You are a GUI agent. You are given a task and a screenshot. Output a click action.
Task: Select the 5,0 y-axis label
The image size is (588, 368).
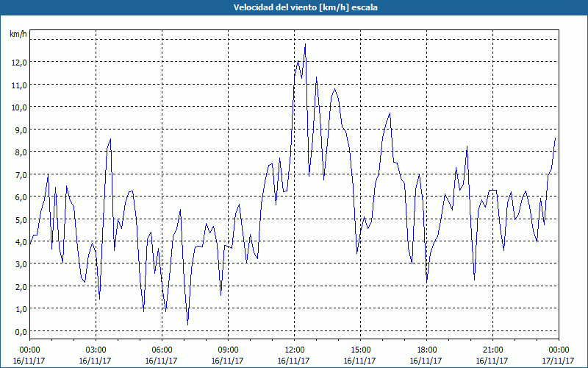(21, 219)
